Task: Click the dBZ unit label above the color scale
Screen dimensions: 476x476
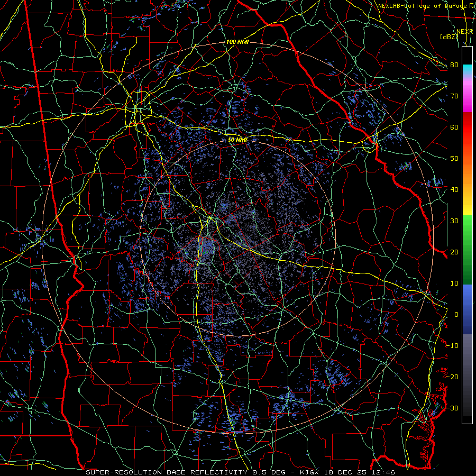Action: point(449,36)
